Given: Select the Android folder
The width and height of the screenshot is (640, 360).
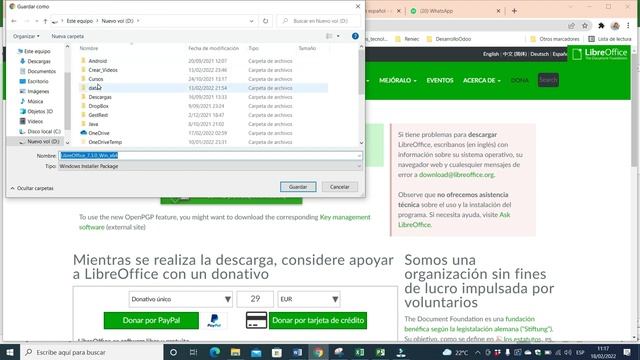Looking at the screenshot, I should [x=98, y=61].
